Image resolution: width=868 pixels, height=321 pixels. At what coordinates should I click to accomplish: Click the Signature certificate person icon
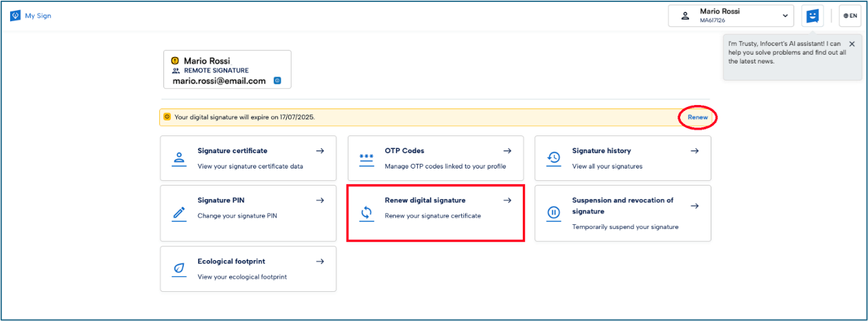[x=179, y=158]
